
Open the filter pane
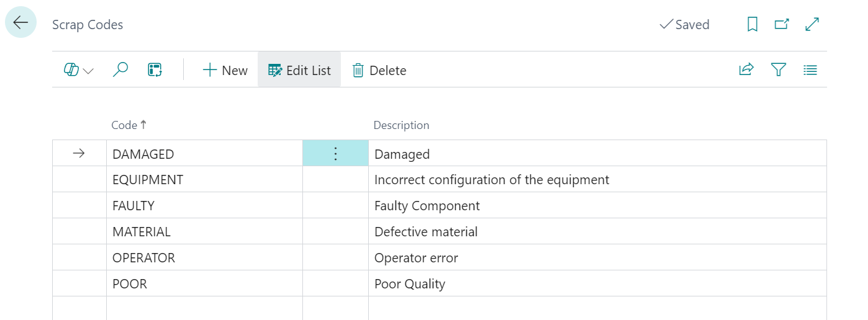coord(779,70)
